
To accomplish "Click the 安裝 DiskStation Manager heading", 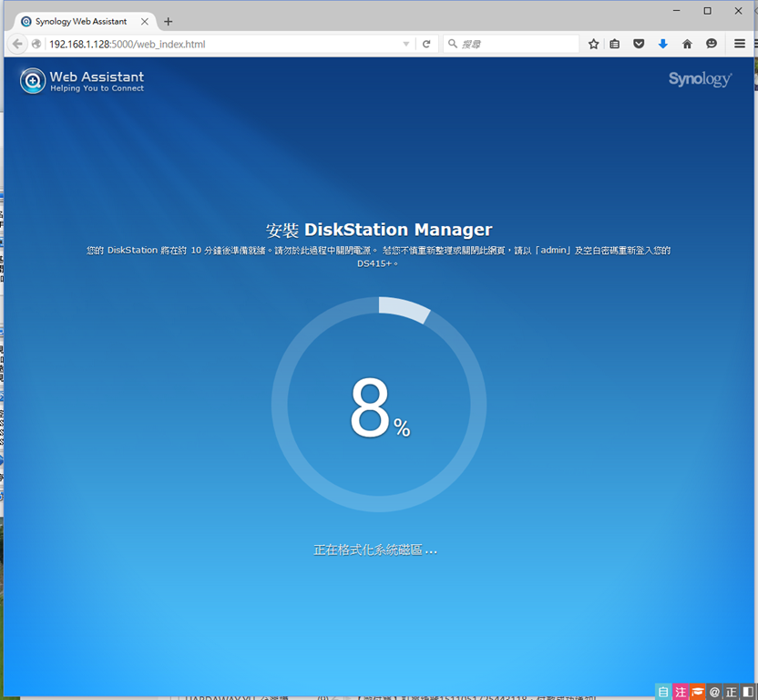I will point(379,230).
